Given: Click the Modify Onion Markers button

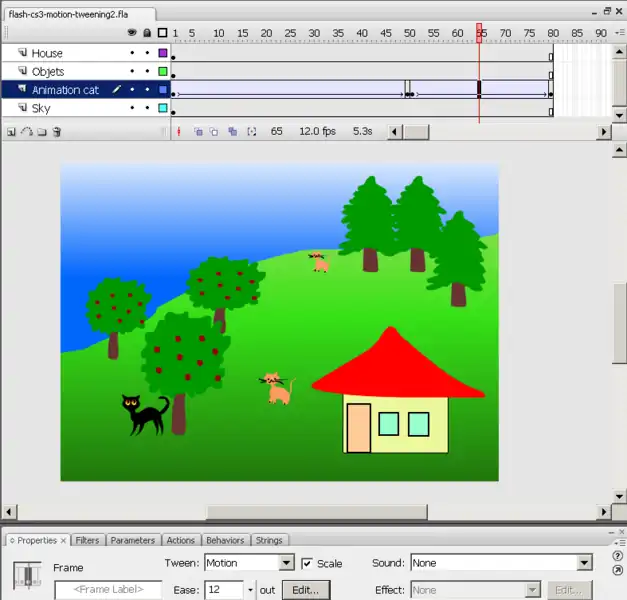Looking at the screenshot, I should (x=251, y=132).
